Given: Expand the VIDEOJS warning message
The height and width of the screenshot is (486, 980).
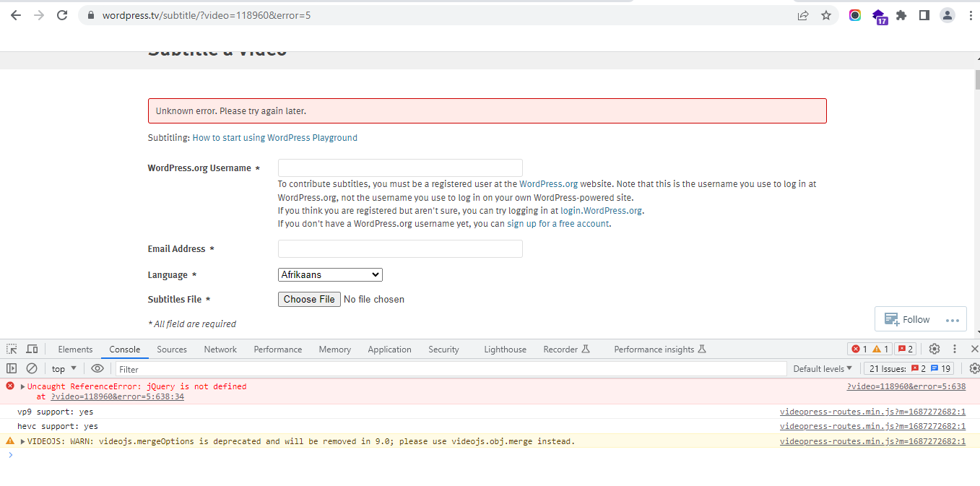Looking at the screenshot, I should [x=22, y=441].
